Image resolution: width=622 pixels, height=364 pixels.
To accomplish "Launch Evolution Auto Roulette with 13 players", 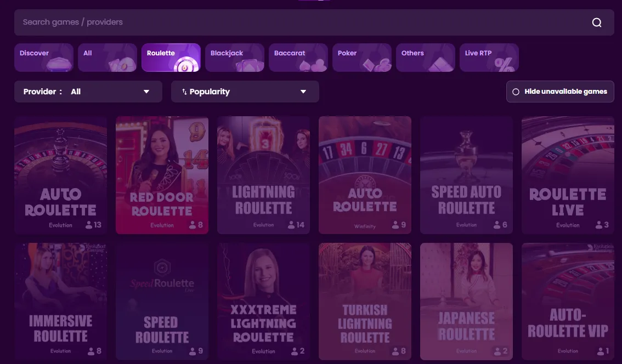I will [x=61, y=175].
